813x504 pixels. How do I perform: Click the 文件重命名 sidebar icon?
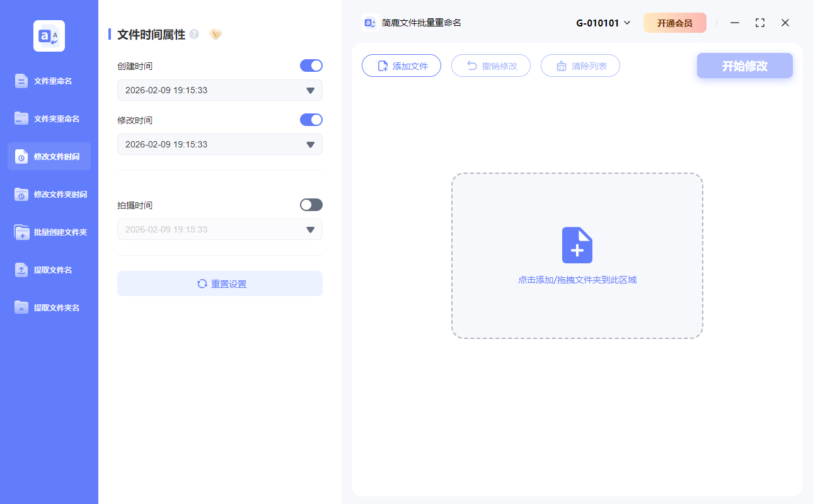(x=21, y=81)
